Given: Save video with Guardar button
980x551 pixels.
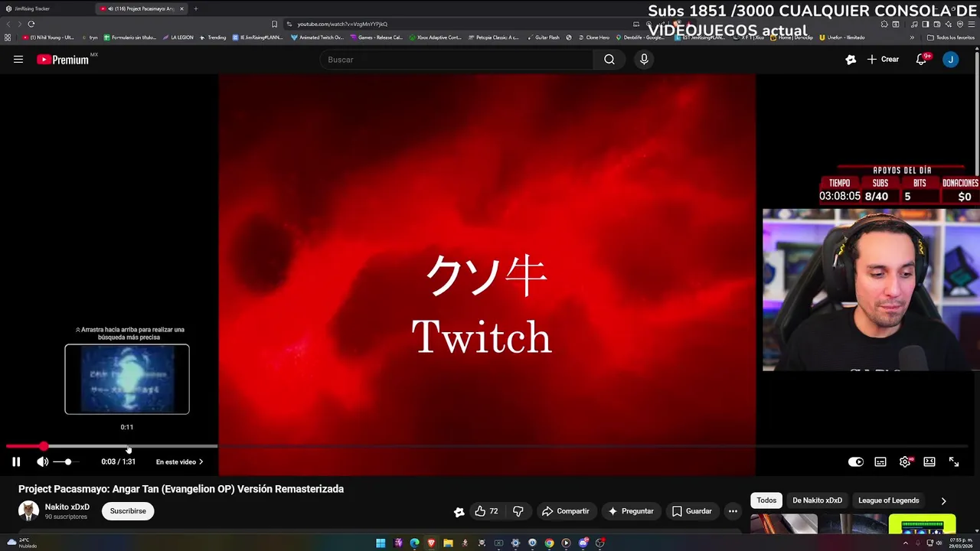Looking at the screenshot, I should tap(691, 511).
